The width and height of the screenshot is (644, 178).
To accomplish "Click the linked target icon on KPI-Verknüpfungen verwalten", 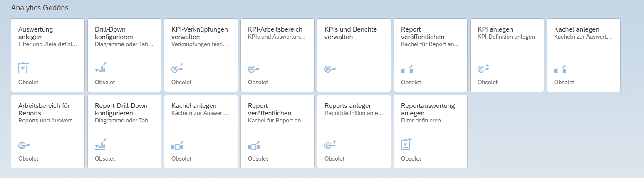I will click(x=177, y=68).
